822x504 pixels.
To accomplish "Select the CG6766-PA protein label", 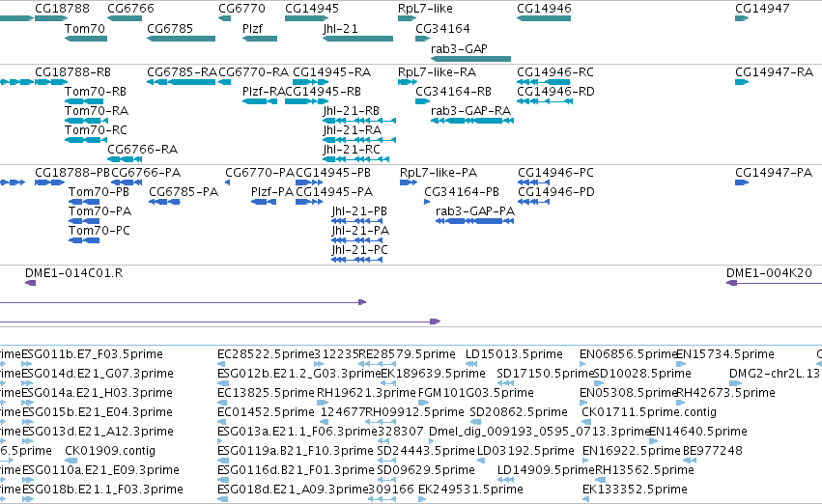I will pyautogui.click(x=146, y=173).
